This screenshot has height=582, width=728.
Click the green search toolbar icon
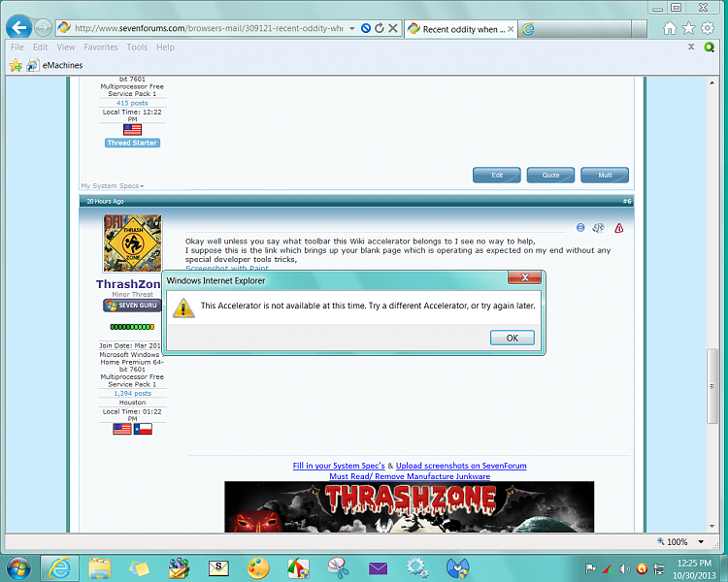pyautogui.click(x=710, y=47)
